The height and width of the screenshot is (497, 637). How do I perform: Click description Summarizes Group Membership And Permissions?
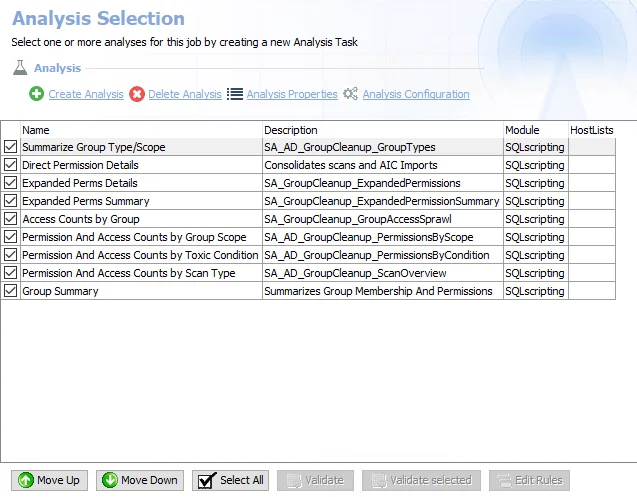click(x=378, y=291)
